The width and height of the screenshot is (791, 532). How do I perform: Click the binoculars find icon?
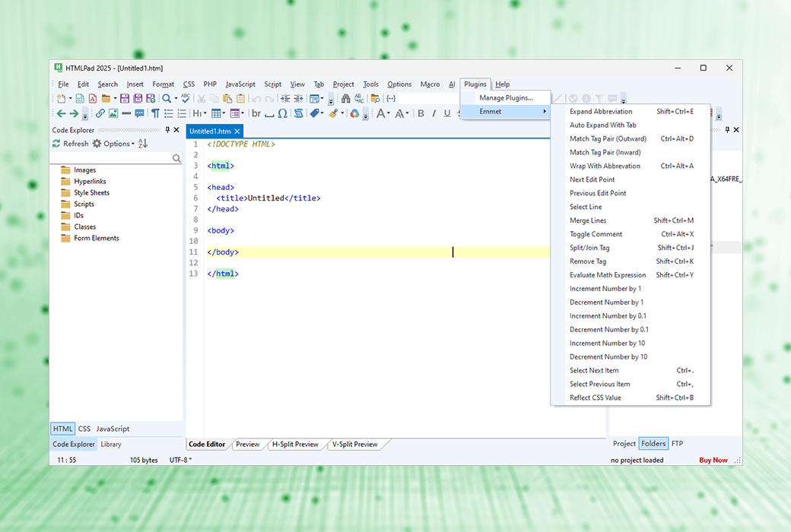(345, 99)
